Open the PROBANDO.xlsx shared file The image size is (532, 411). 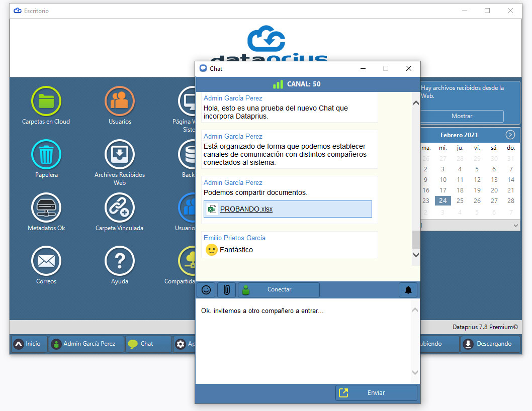tap(246, 209)
